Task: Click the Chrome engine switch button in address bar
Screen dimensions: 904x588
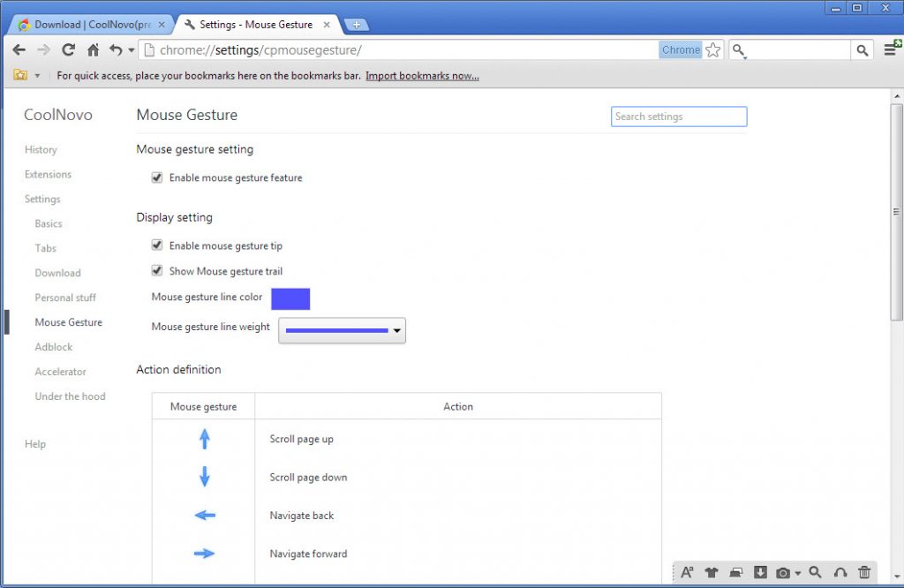Action: coord(681,50)
